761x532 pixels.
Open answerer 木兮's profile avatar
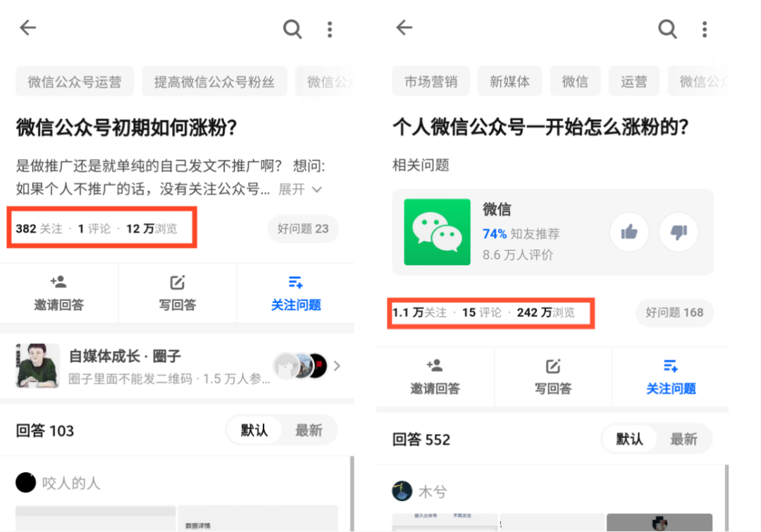(x=402, y=488)
